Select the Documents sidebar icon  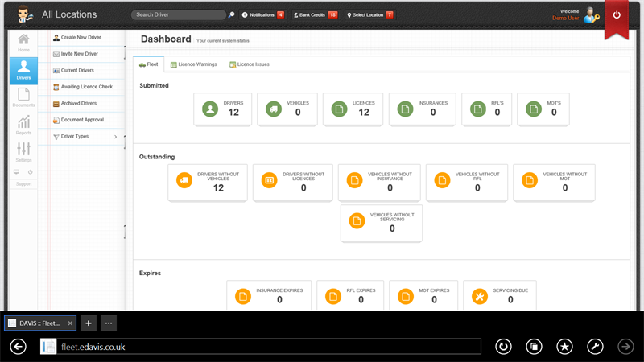(23, 97)
